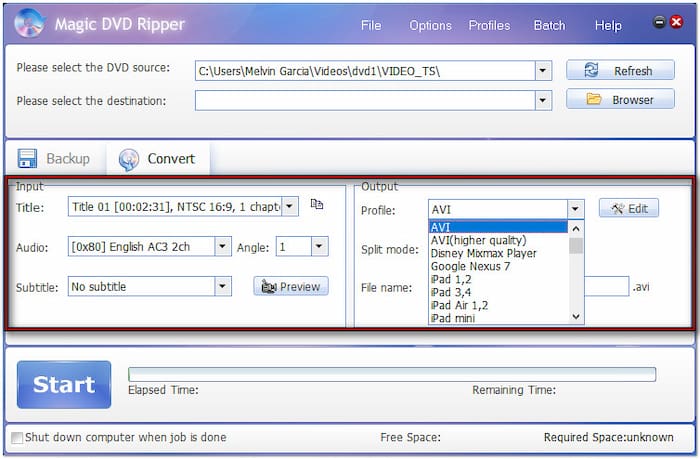The width and height of the screenshot is (700, 459).
Task: Click the conversion progress bar
Action: [392, 374]
